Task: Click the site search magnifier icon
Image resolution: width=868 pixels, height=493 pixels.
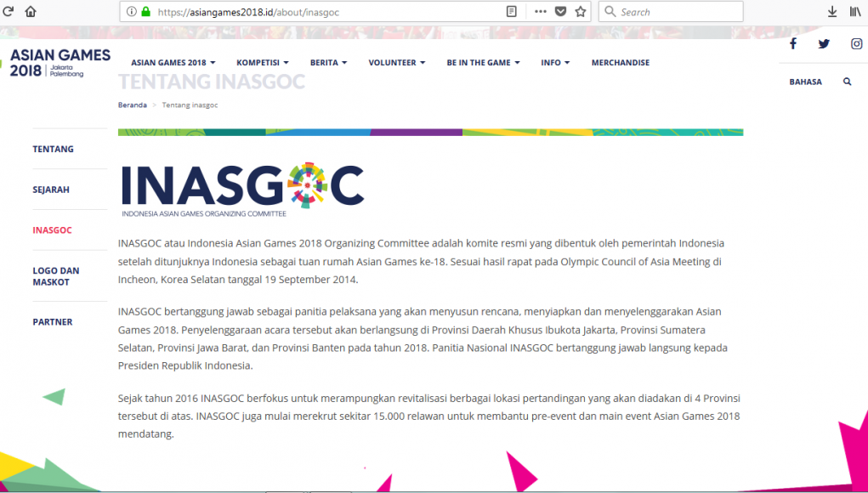Action: pos(847,82)
